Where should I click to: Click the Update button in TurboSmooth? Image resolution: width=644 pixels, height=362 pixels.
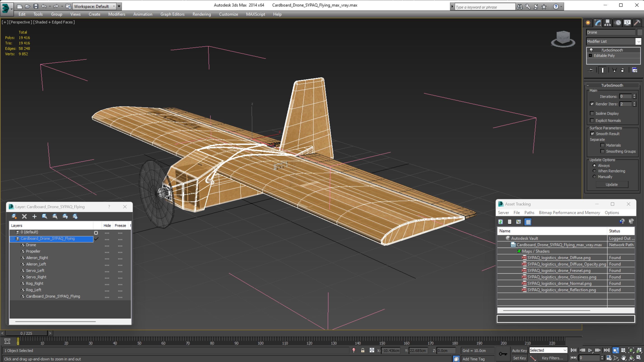coord(611,184)
